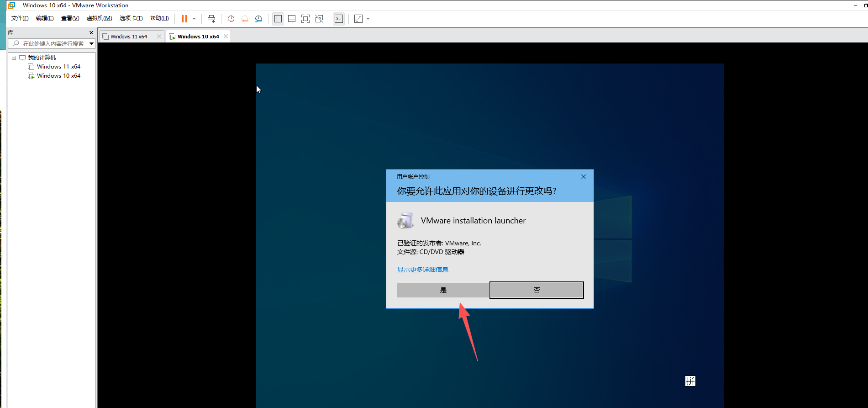Close the Windows 10 x64 tab

(x=226, y=37)
